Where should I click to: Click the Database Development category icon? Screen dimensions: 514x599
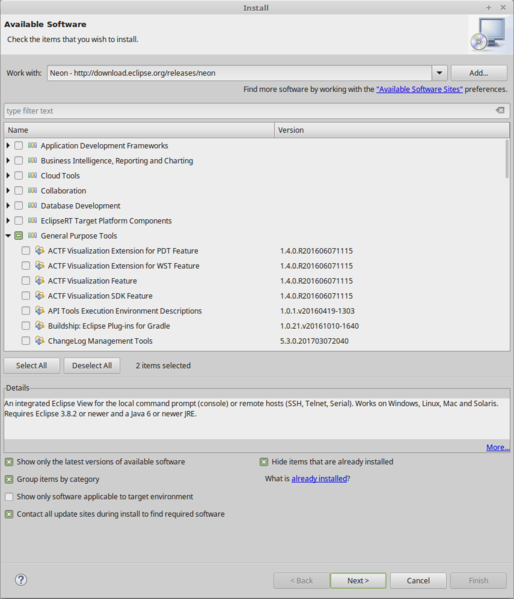32,206
